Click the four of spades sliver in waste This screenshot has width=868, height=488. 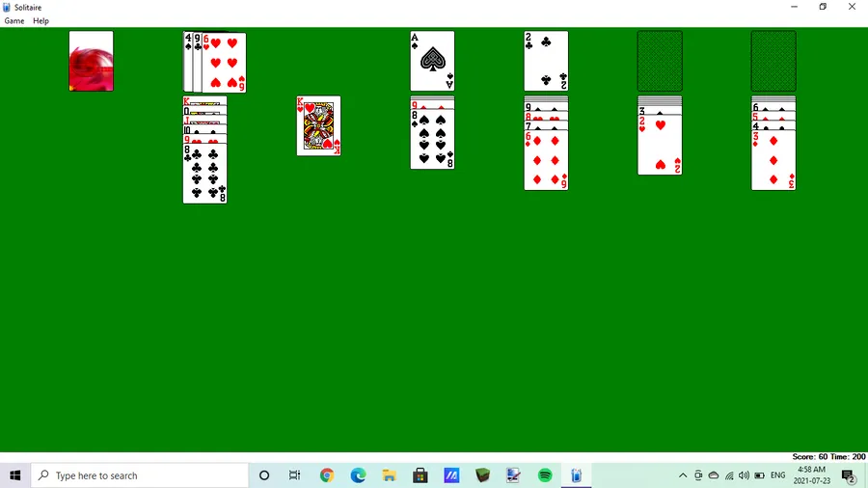188,62
